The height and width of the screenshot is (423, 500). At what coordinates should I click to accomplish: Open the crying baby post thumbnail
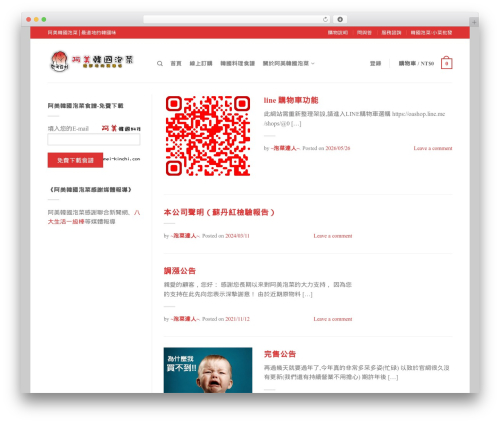[208, 370]
